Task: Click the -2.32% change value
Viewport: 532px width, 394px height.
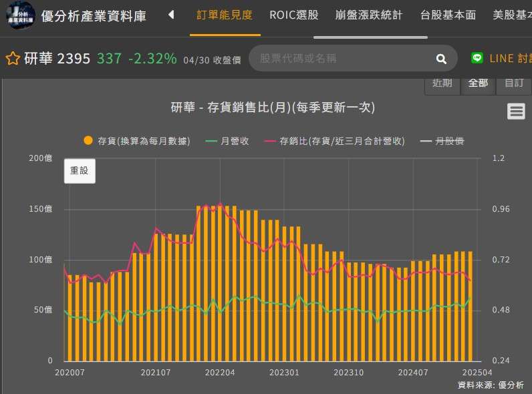Action: click(152, 58)
